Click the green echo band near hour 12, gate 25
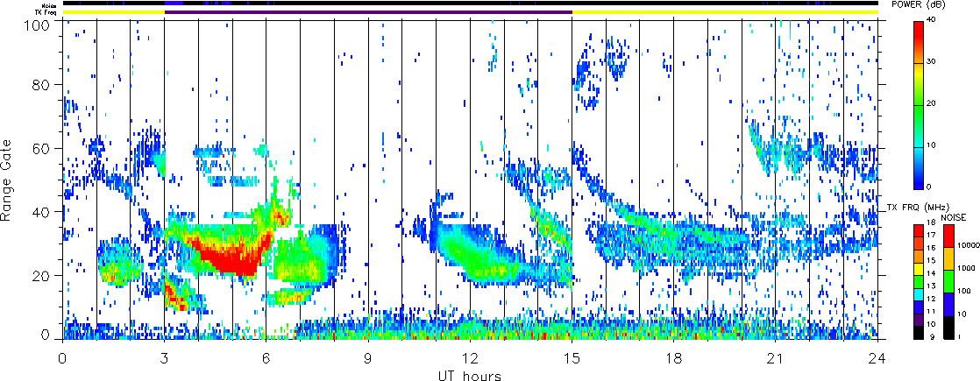 tap(472, 256)
